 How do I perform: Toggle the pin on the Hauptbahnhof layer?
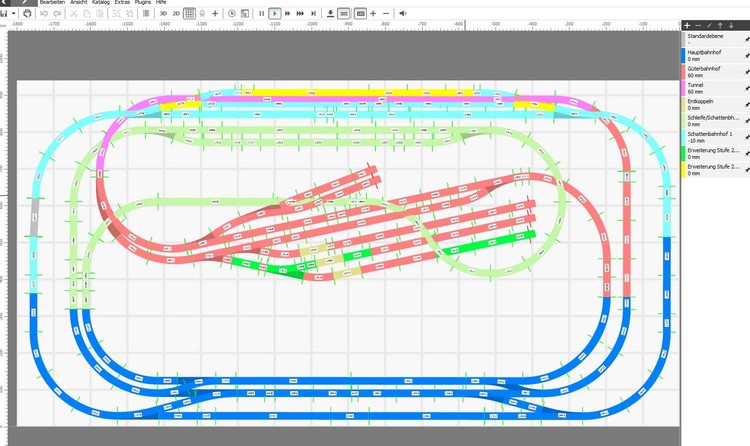[x=747, y=56]
